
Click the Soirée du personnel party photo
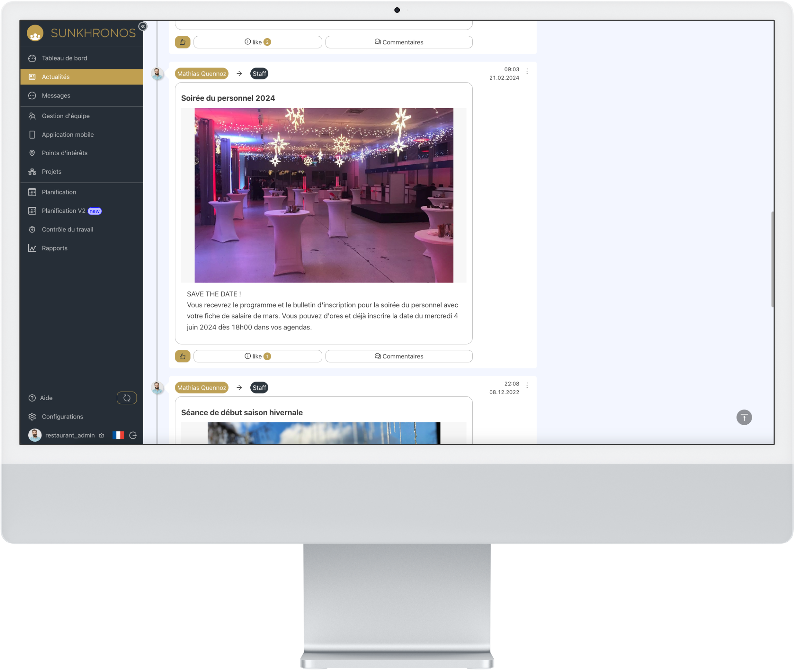point(324,196)
